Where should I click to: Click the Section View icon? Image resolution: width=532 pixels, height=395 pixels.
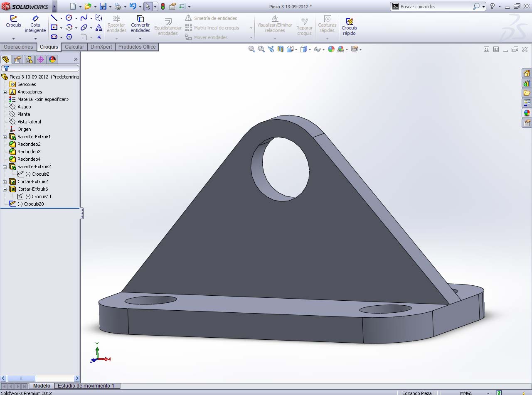(281, 49)
